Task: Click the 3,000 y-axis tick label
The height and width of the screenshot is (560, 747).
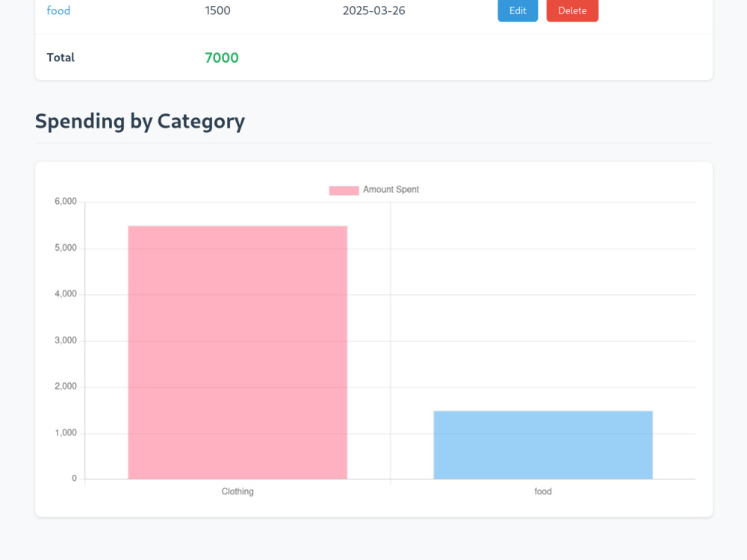Action: click(x=66, y=340)
